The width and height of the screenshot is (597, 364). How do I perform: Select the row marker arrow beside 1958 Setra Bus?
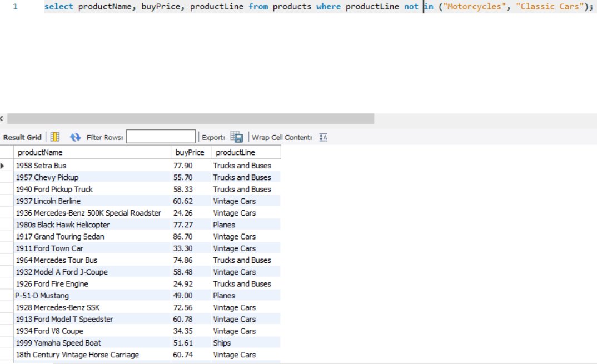tap(3, 166)
